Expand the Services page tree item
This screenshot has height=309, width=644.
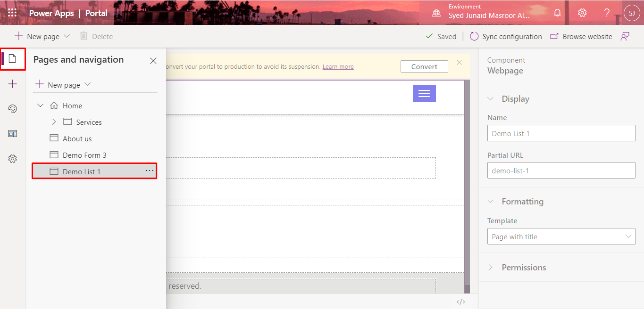(x=53, y=122)
